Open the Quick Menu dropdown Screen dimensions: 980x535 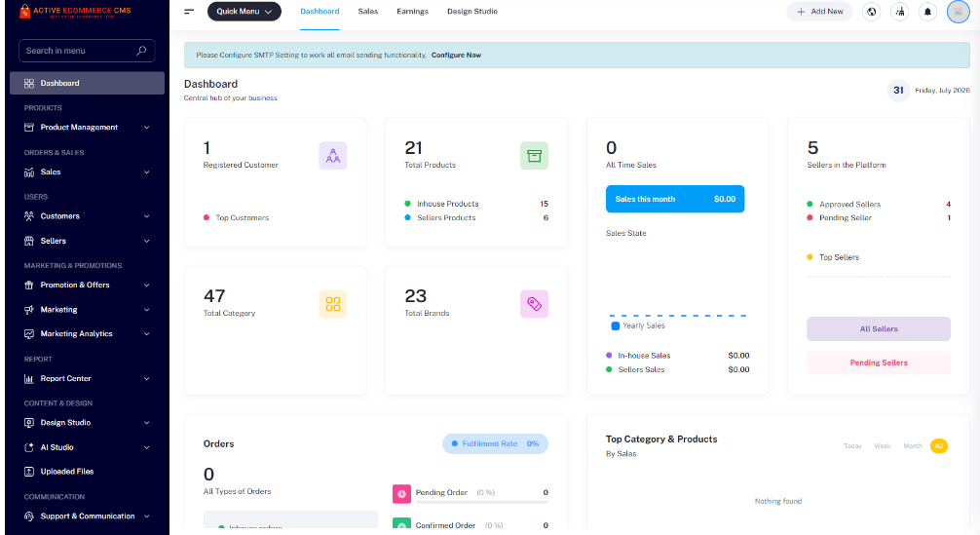tap(244, 12)
